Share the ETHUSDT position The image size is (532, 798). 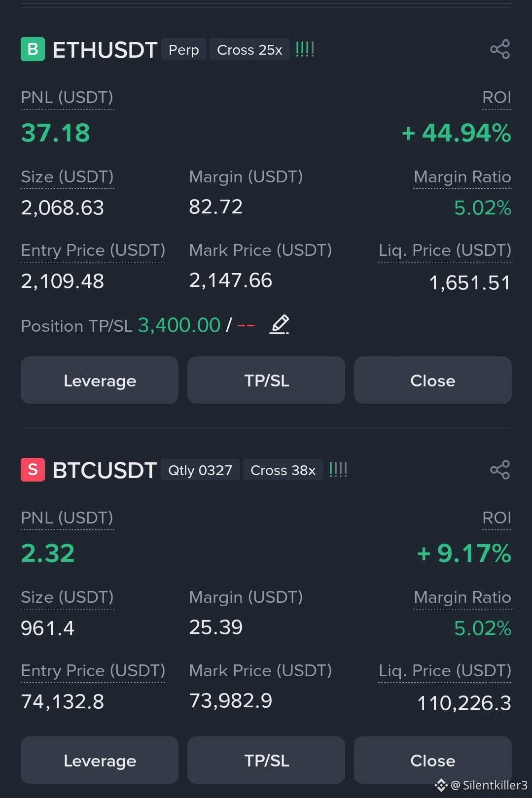500,49
